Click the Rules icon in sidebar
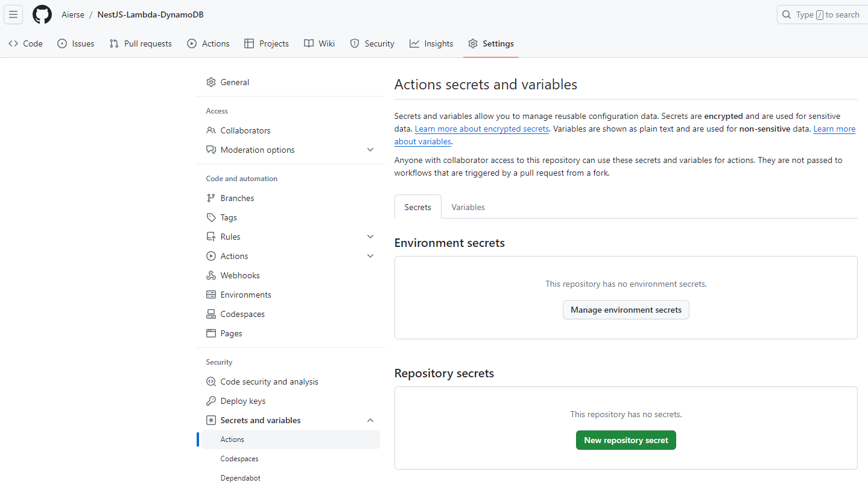Image resolution: width=868 pixels, height=492 pixels. point(211,237)
